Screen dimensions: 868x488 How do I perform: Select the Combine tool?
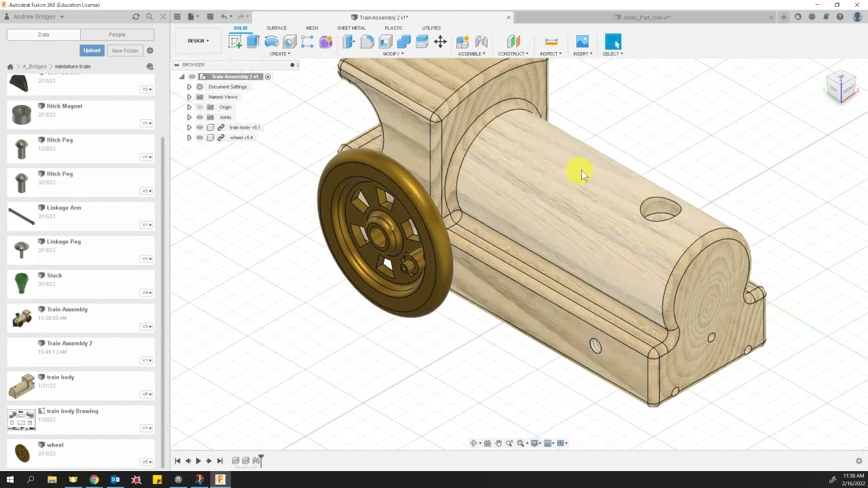pos(403,42)
